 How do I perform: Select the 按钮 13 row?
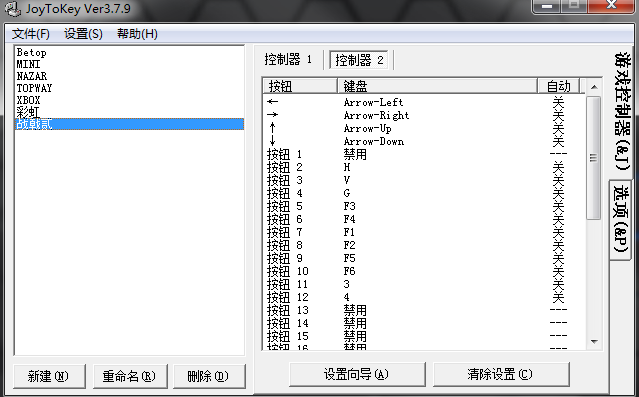(x=424, y=311)
